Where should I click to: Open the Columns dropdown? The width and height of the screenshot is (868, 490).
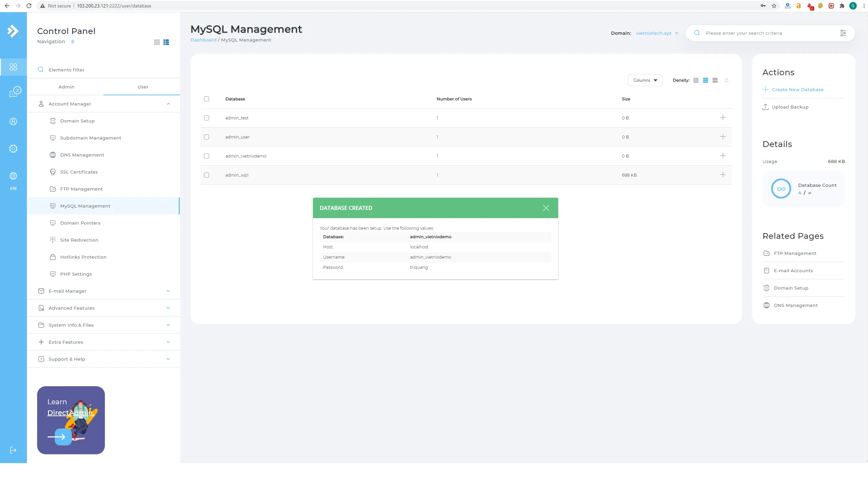click(645, 80)
